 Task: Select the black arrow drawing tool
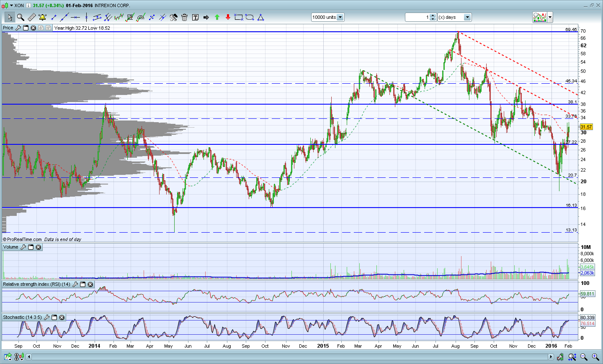(206, 17)
